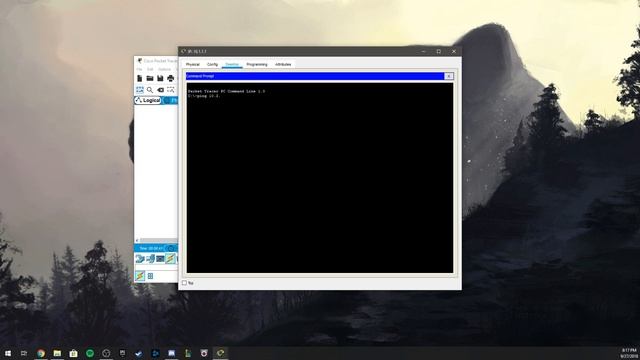Open the File menu in Packet Tracer

tap(140, 69)
